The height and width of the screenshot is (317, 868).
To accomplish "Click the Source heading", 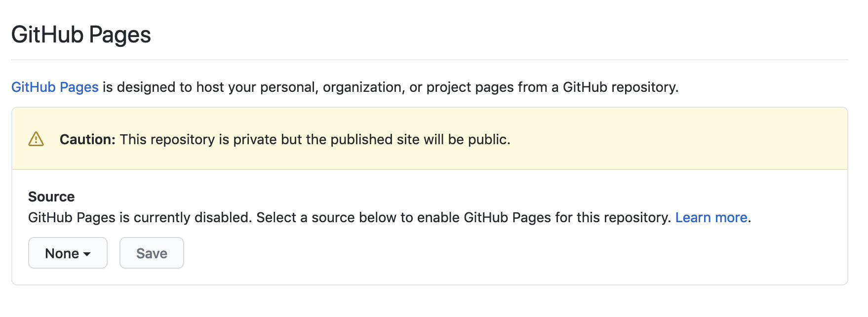I will (x=51, y=197).
